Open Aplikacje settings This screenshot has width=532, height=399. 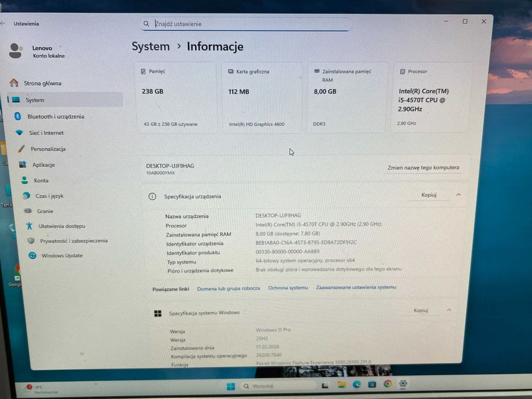pyautogui.click(x=43, y=165)
